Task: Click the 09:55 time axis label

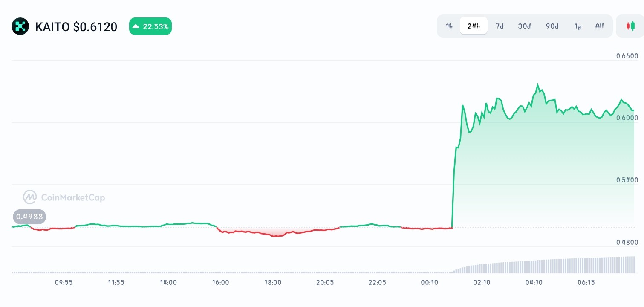Action: 64,282
